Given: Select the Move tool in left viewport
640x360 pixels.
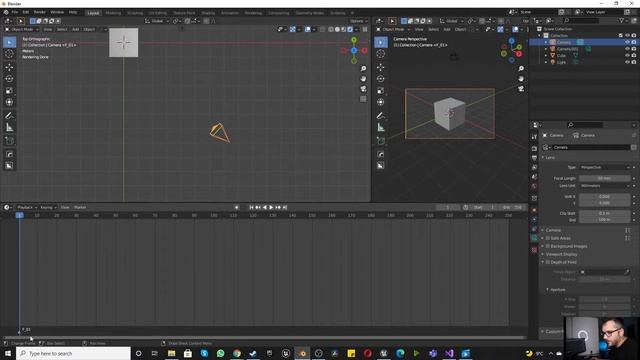Looking at the screenshot, I should [9, 67].
